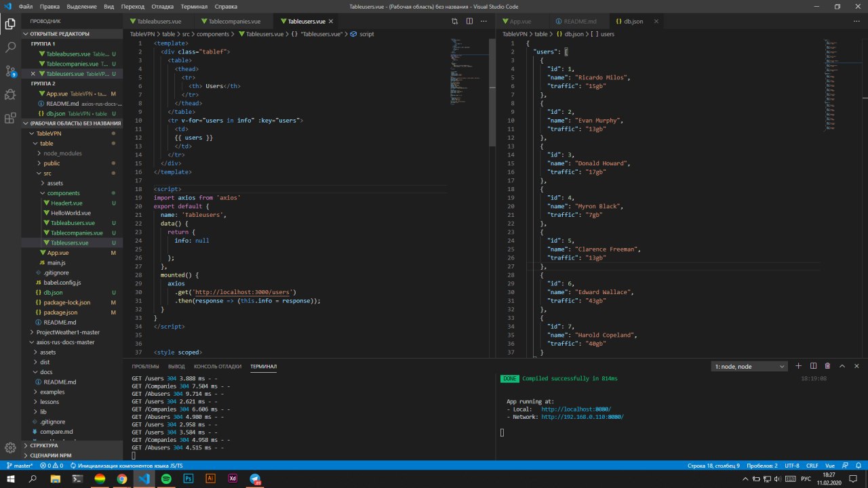
Task: Open the Source Control view icon
Action: point(10,70)
